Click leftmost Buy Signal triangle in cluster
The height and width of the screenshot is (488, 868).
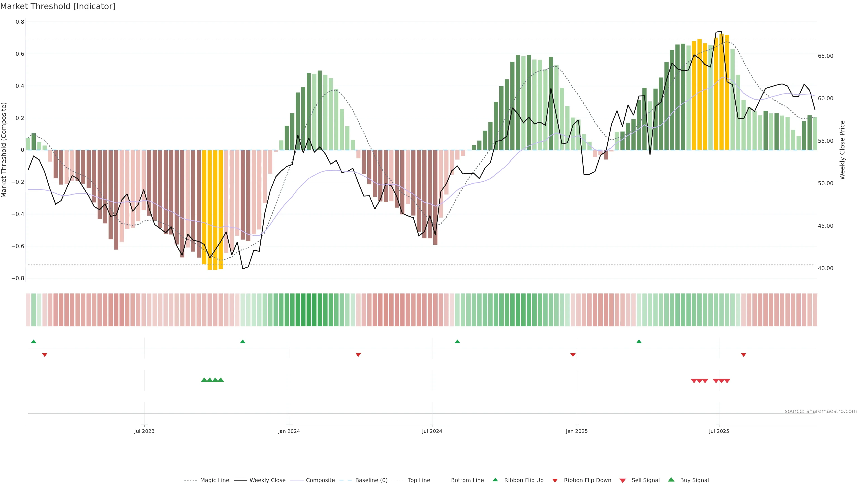(204, 380)
